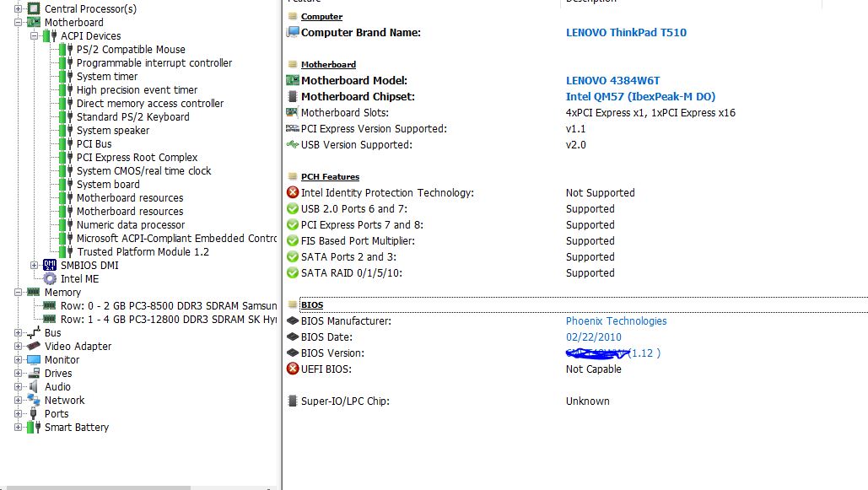
Task: Select PS/2 Compatible Mouse device
Action: coord(131,49)
